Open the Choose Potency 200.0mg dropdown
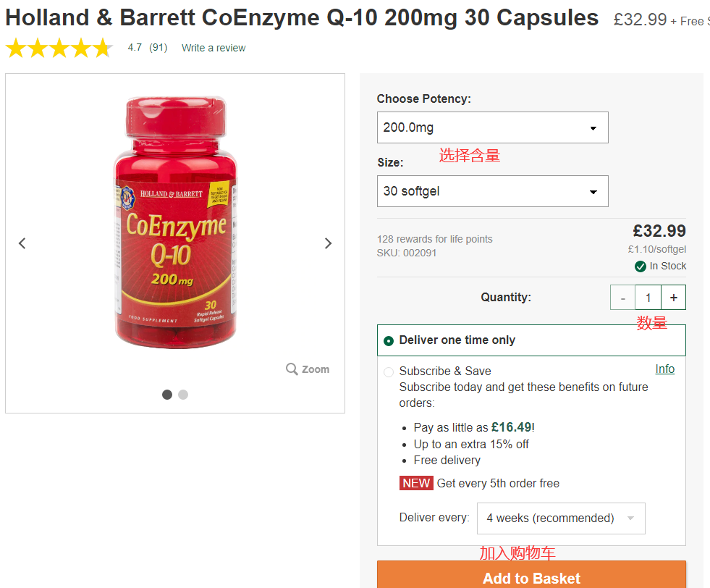The image size is (710, 588). coord(492,127)
